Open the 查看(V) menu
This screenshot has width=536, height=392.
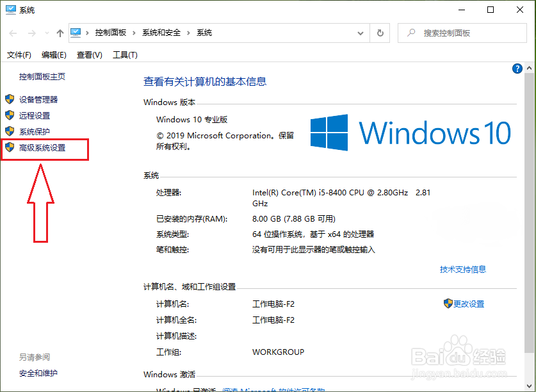coord(90,55)
